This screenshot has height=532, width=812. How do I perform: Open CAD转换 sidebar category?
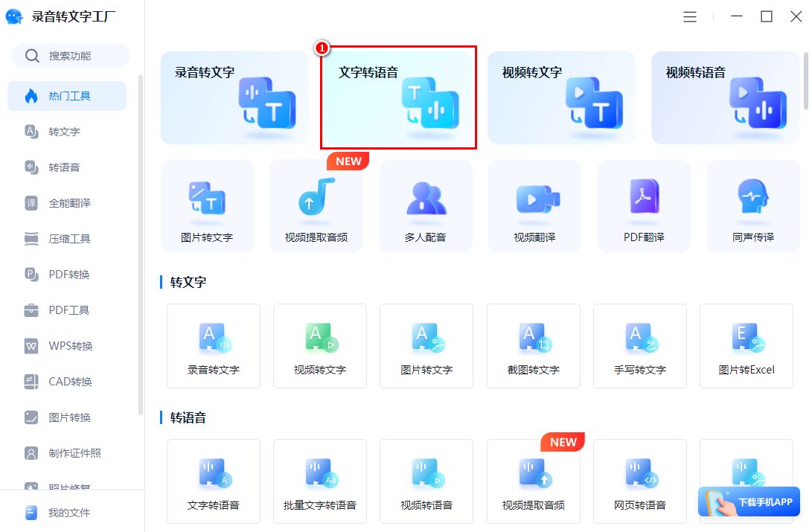pyautogui.click(x=67, y=382)
